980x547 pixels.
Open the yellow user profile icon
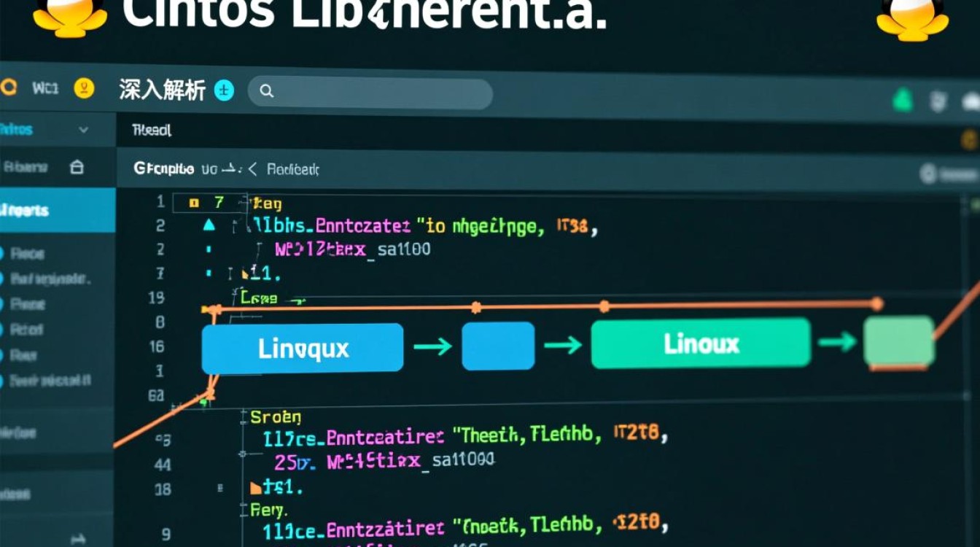tap(84, 89)
